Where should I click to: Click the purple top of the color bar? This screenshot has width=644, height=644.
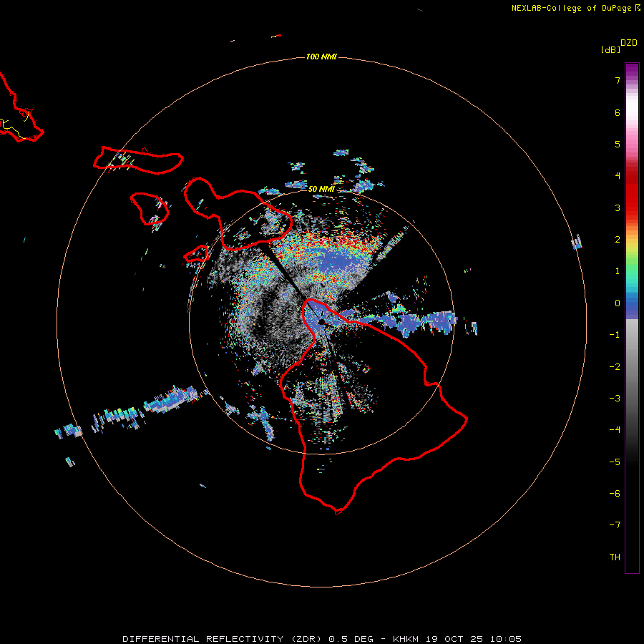pyautogui.click(x=632, y=70)
